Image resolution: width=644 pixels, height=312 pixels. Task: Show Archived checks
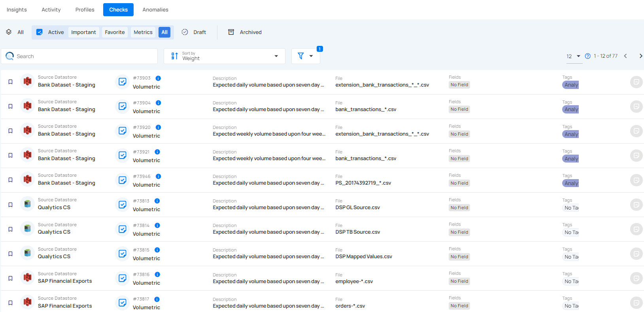tap(245, 32)
